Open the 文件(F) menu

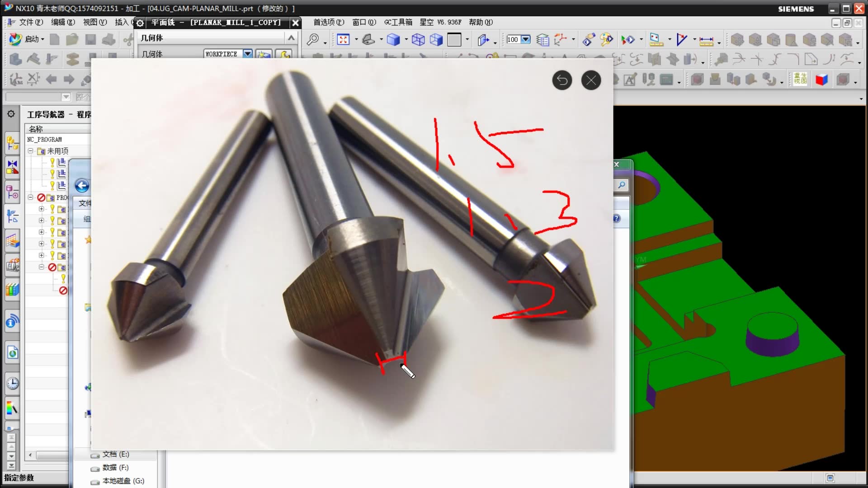[x=30, y=22]
